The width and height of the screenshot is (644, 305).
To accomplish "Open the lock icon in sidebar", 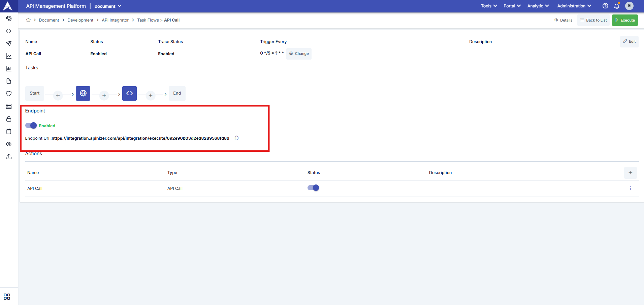I will click(9, 119).
